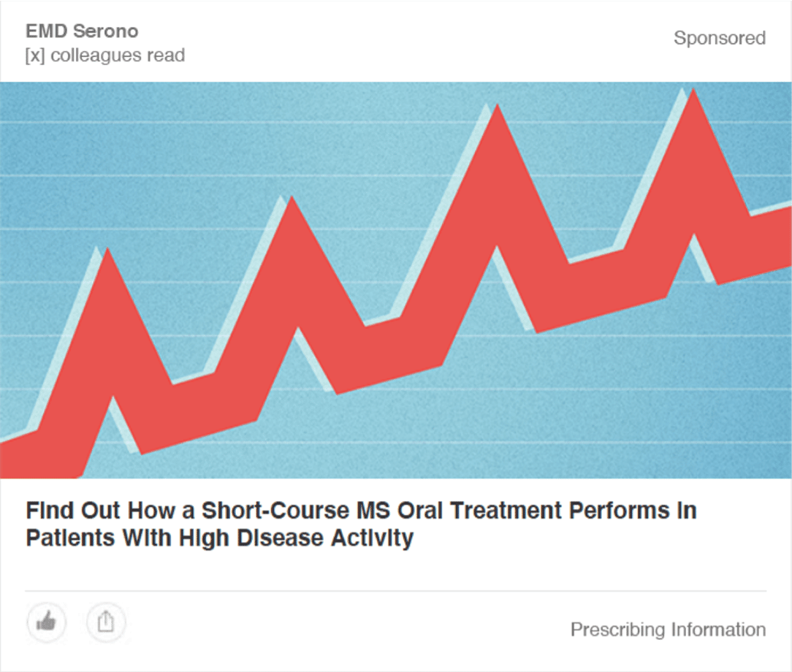Screen dimensions: 792x672
Task: Open the red line chart image
Action: [x=396, y=280]
